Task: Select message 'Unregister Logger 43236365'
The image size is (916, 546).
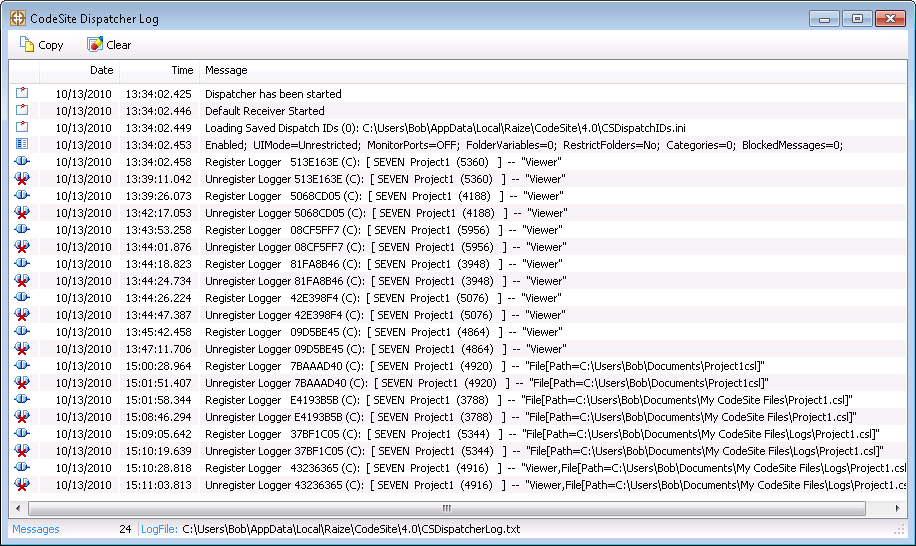Action: (556, 485)
